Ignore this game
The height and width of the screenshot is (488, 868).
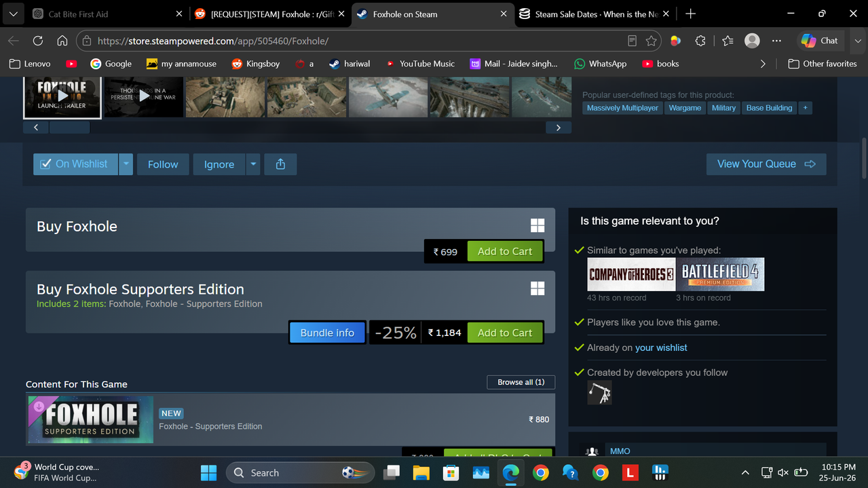click(x=219, y=164)
